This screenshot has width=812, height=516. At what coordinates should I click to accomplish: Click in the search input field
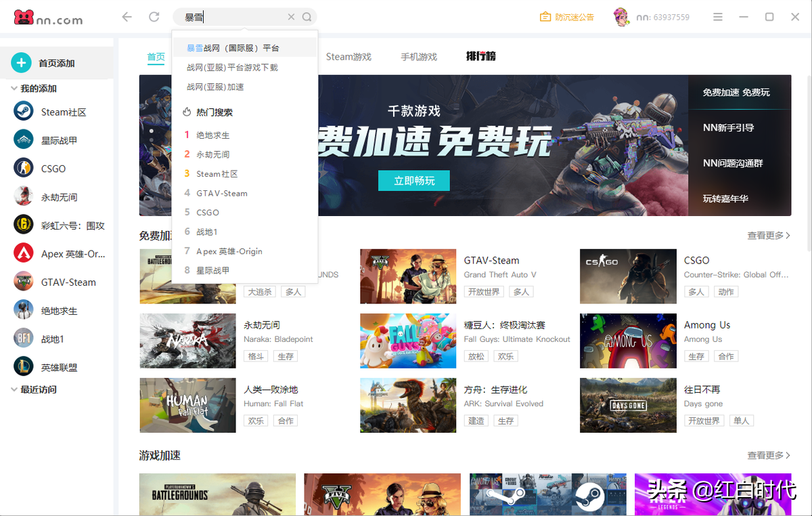click(233, 17)
